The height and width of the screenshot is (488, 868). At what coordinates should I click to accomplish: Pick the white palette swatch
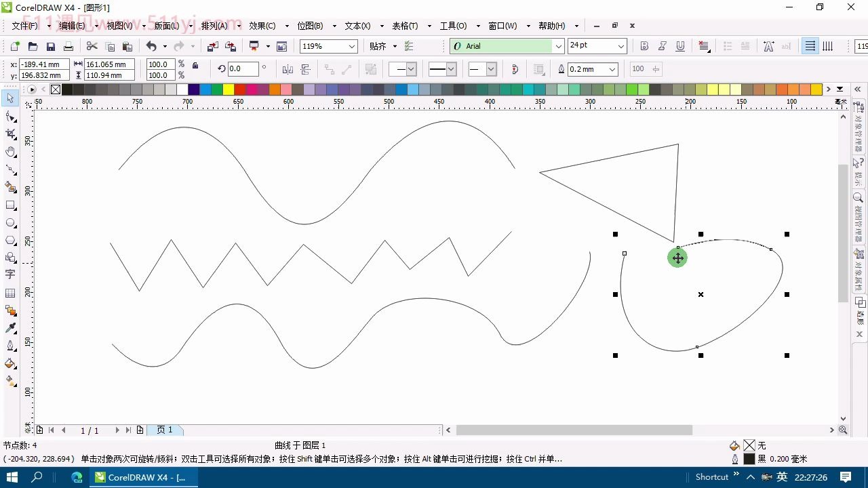click(182, 89)
